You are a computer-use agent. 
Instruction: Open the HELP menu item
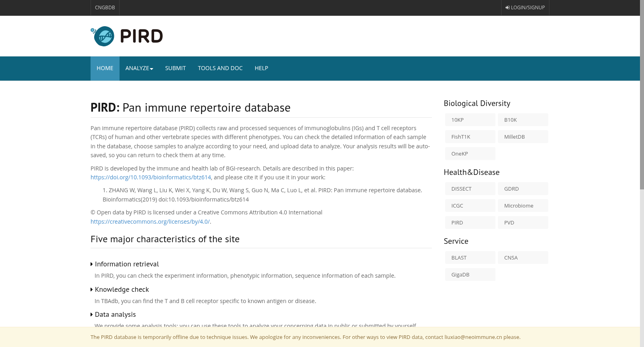[x=261, y=69]
